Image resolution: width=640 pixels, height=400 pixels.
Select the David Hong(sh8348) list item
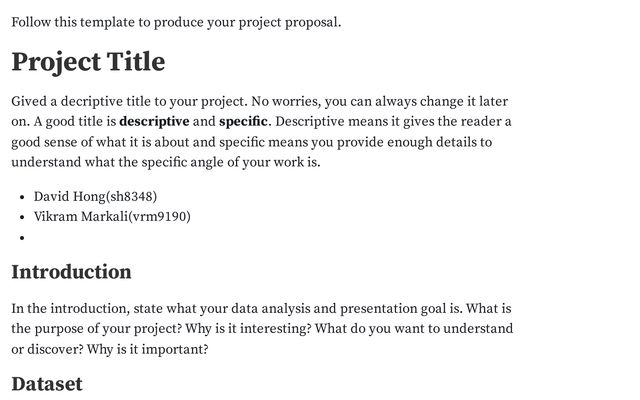tap(95, 196)
